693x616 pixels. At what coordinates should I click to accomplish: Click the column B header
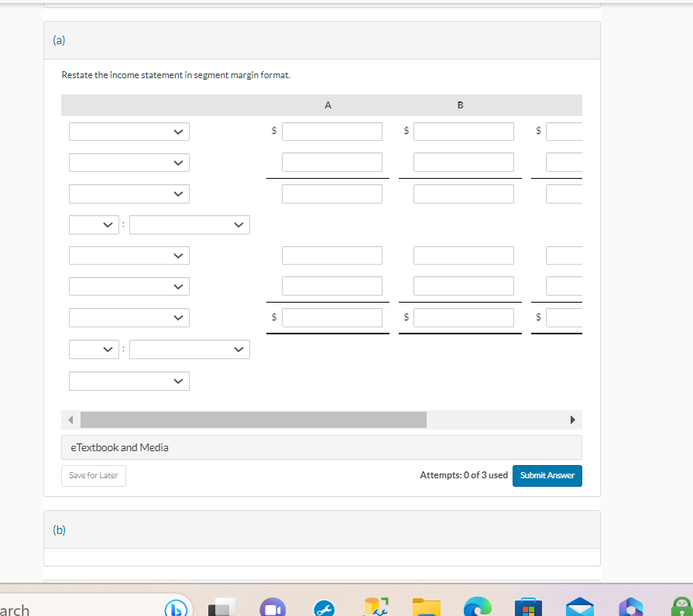tap(460, 105)
